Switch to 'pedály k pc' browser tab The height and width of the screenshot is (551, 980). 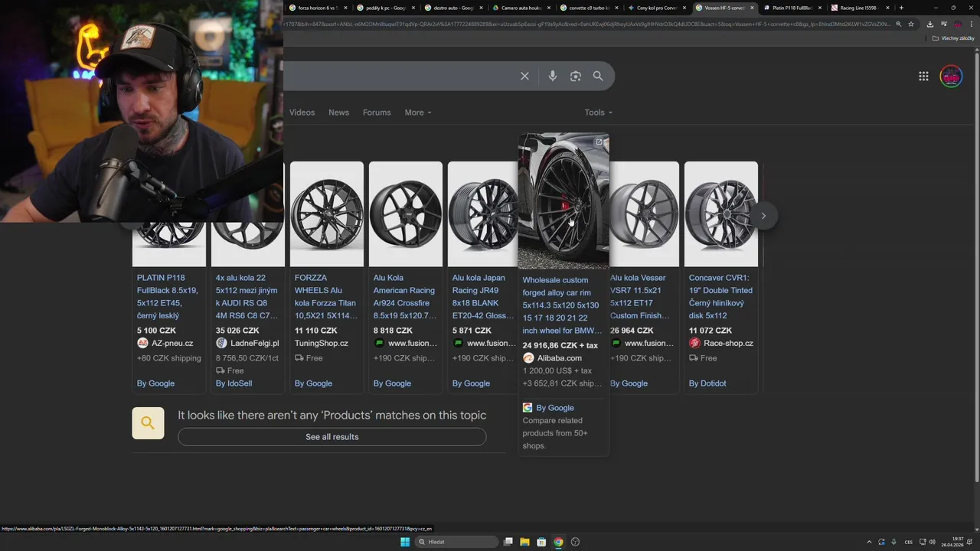385,8
